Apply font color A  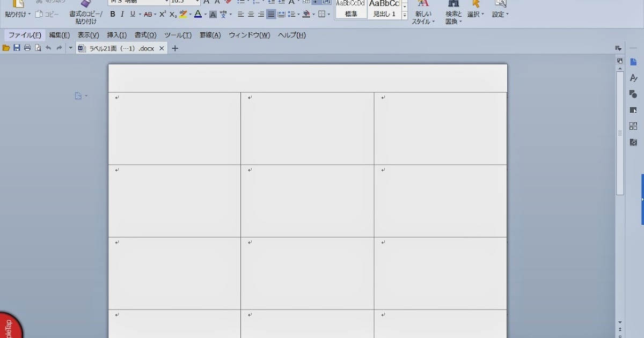click(197, 14)
